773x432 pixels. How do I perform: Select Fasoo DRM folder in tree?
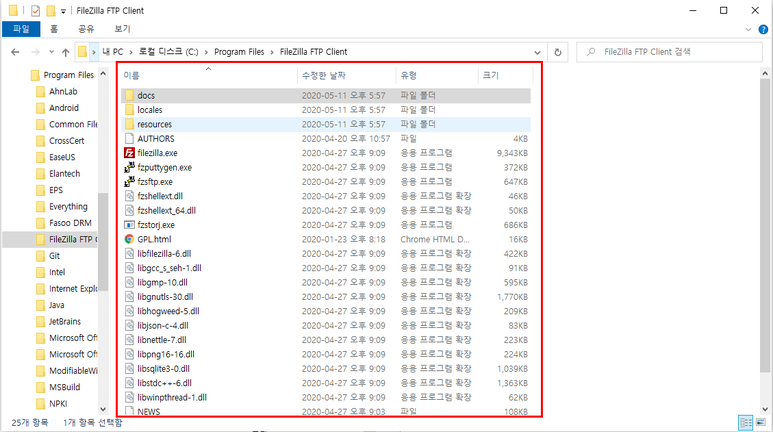(70, 223)
